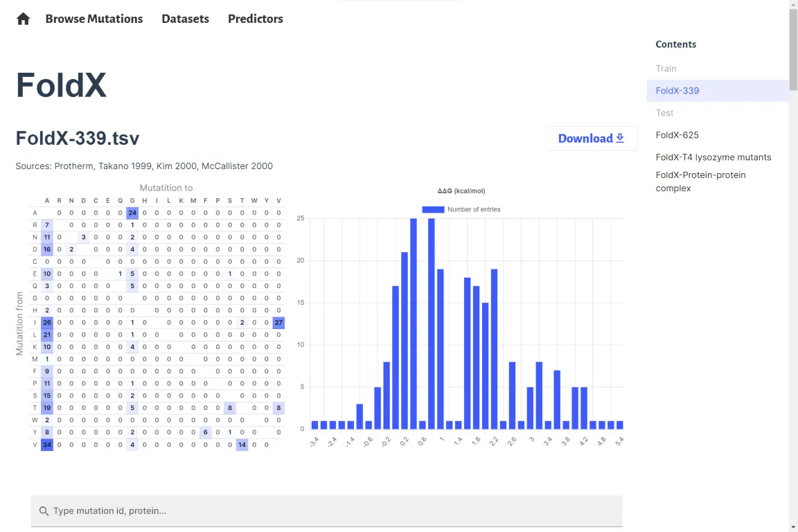Viewport: 798px width, 532px height.
Task: Select matrix cell V to A value 34
Action: 47,445
